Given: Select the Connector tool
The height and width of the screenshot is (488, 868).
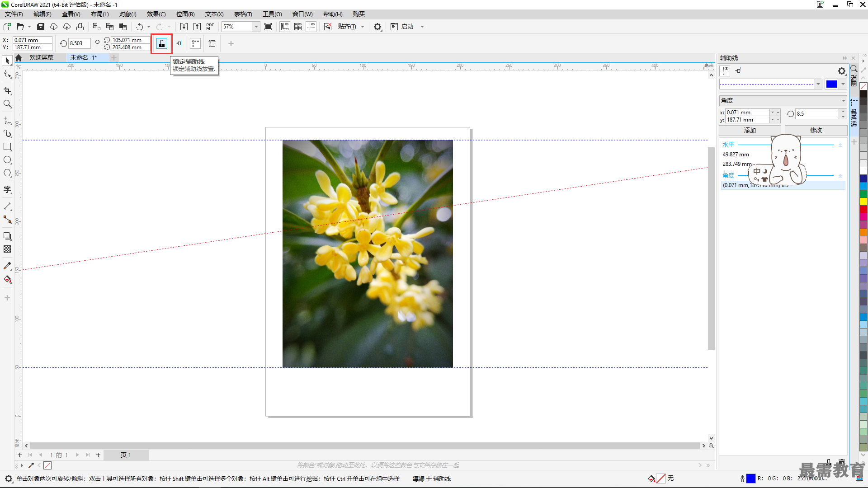Looking at the screenshot, I should click(x=7, y=220).
